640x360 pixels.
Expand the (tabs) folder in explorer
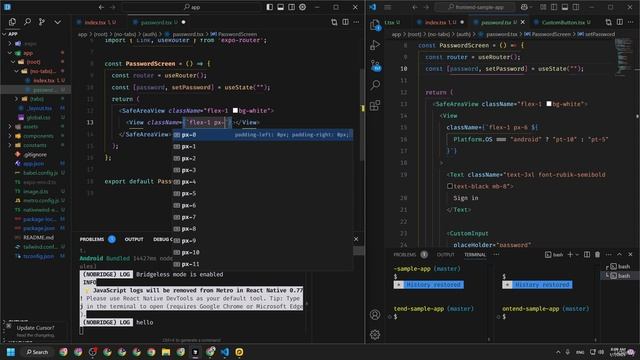[36, 99]
